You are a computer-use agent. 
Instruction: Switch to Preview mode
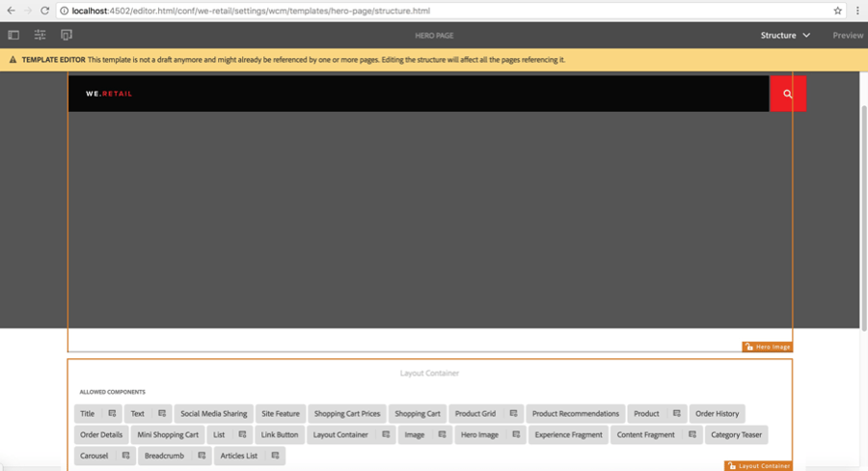point(848,35)
